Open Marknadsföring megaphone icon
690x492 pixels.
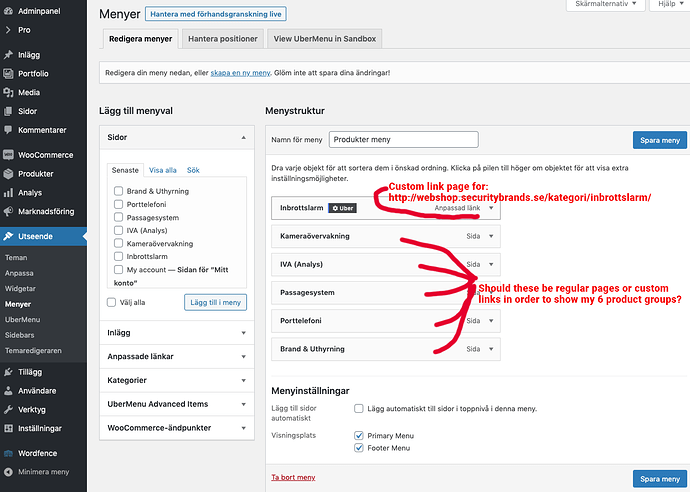coord(9,212)
